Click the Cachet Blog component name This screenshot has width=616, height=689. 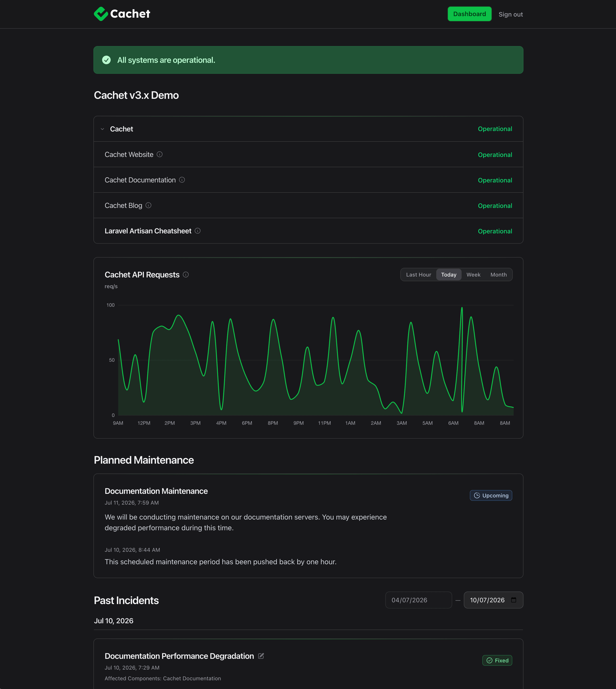123,205
